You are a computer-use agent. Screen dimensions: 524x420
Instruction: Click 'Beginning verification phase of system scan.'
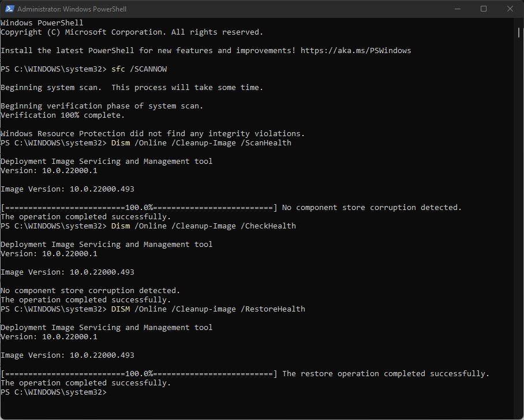coord(102,106)
